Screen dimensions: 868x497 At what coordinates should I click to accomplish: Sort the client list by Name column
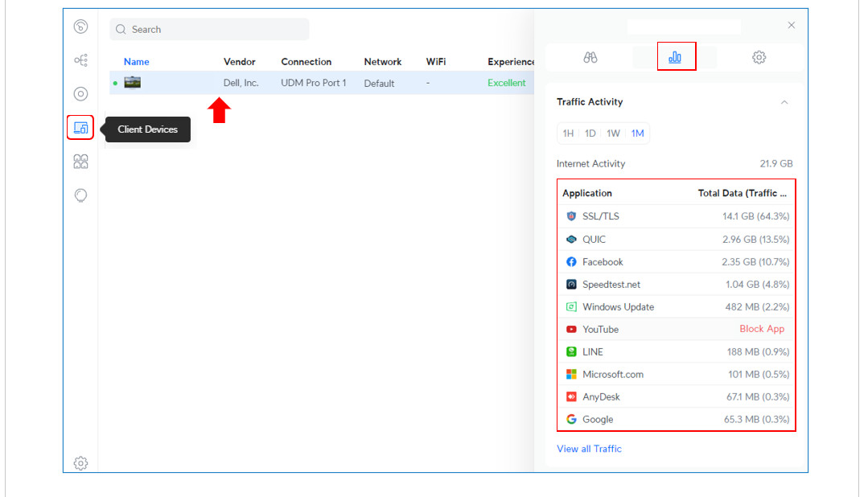[137, 62]
